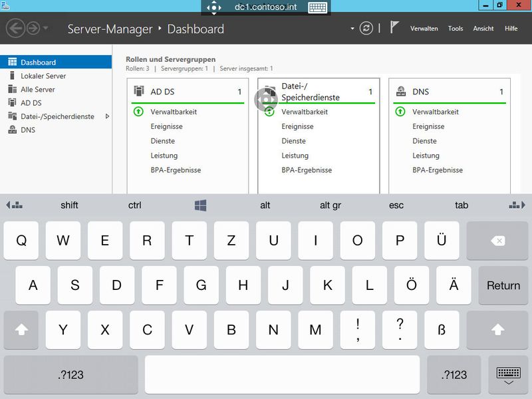Toggle the alt gr modifier key

point(331,205)
